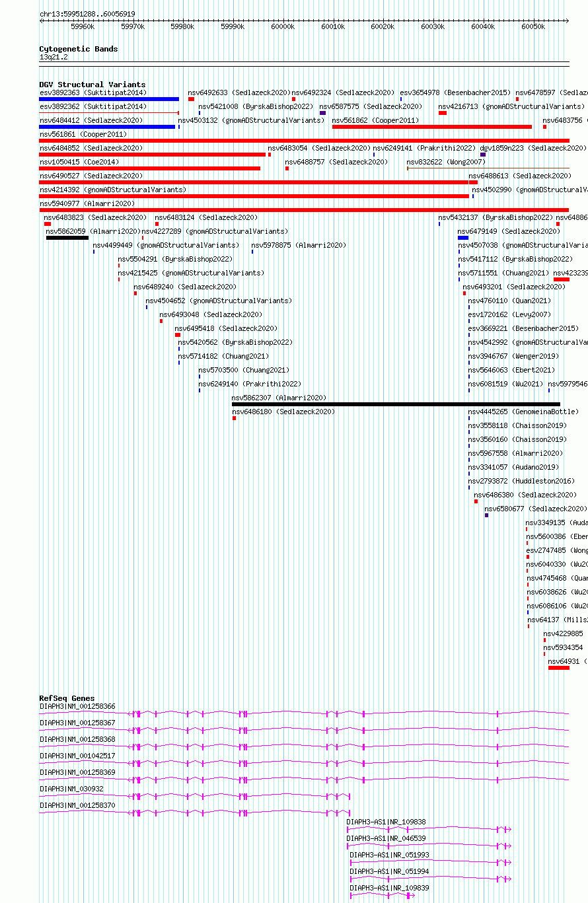Select variant label nsv6484852 (Sedlazeck2020)
The image size is (588, 903).
tap(91, 148)
